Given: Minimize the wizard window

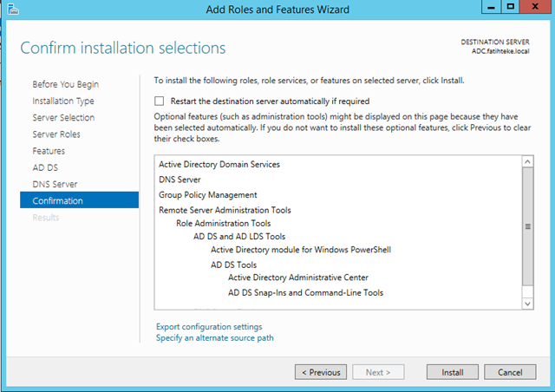Looking at the screenshot, I should pos(491,7).
